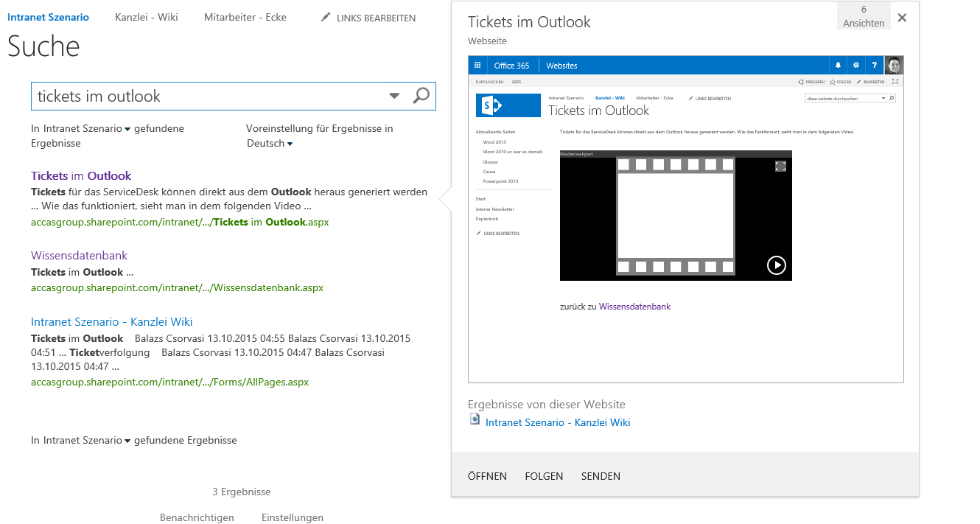The width and height of the screenshot is (980, 524).
Task: Click the Tickets im Outlook.aspx URL
Action: point(180,221)
